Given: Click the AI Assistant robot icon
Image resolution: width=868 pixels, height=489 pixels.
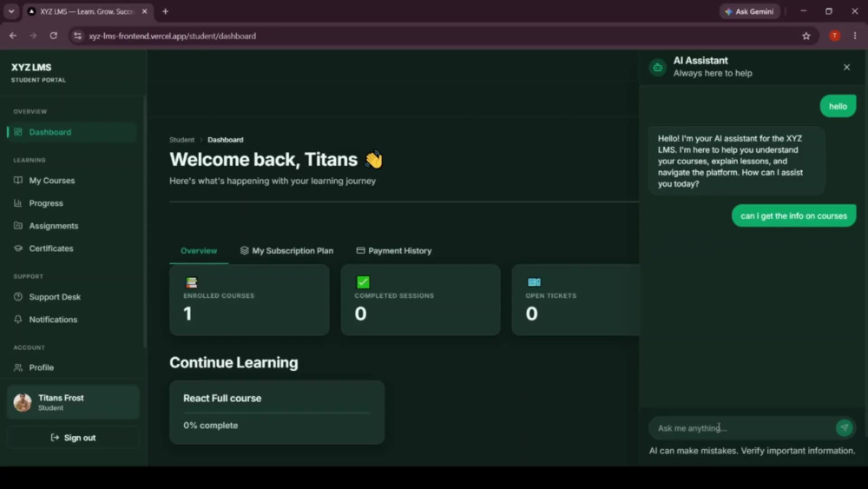Looking at the screenshot, I should click(x=658, y=68).
